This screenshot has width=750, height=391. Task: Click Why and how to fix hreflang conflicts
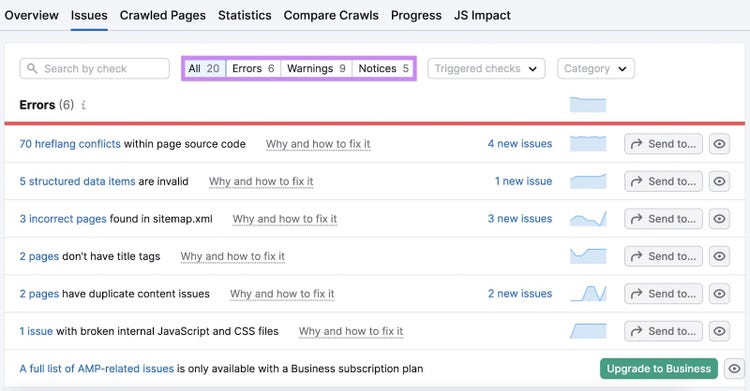(318, 144)
